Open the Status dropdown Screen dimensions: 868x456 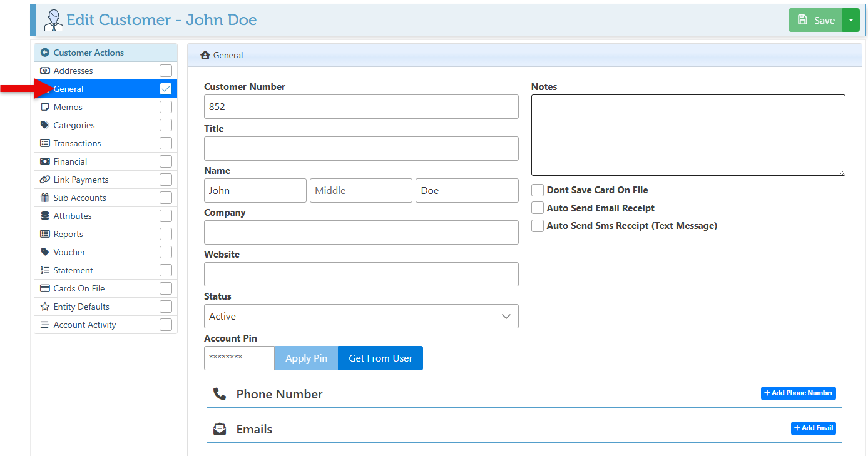[x=361, y=317]
